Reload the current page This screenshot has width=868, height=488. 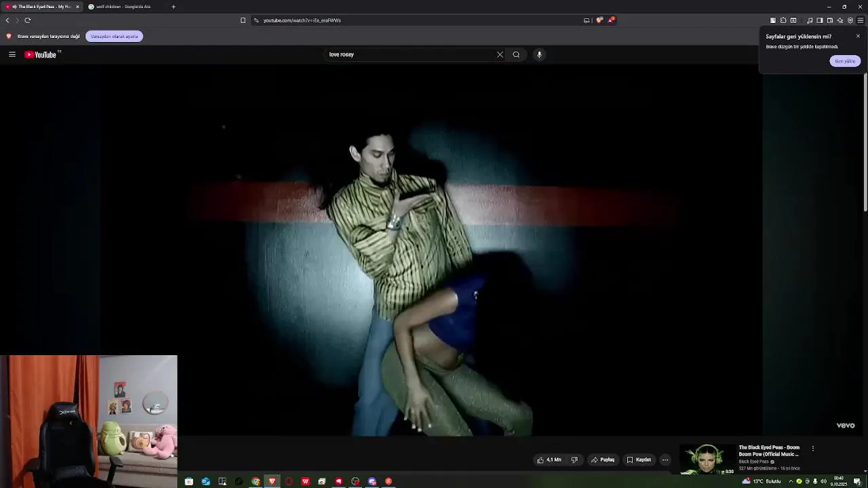tap(28, 20)
